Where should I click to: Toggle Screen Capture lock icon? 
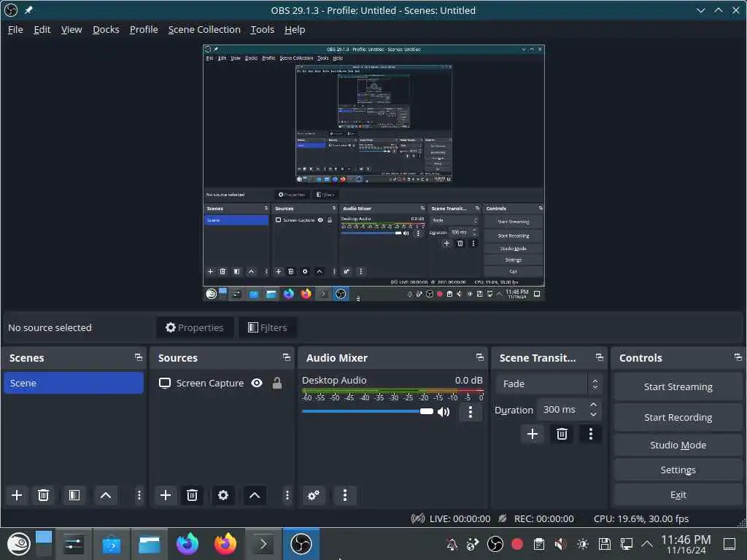pos(277,384)
